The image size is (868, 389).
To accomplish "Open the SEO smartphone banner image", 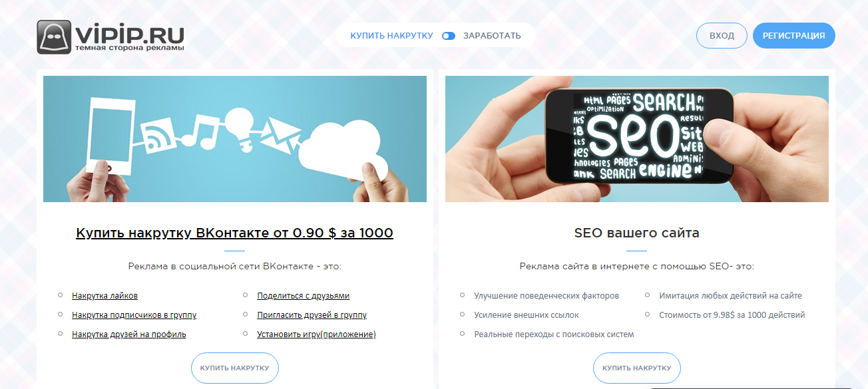I will point(637,139).
